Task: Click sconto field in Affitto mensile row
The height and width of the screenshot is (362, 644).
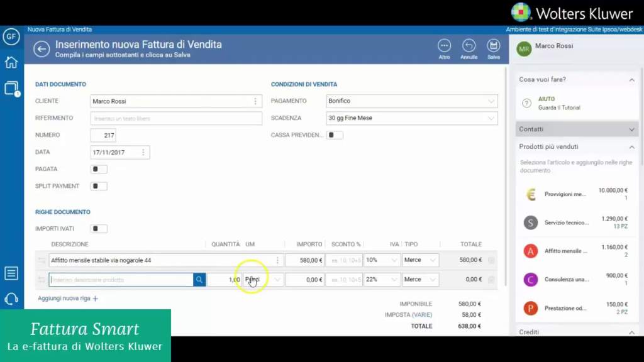Action: (x=344, y=260)
